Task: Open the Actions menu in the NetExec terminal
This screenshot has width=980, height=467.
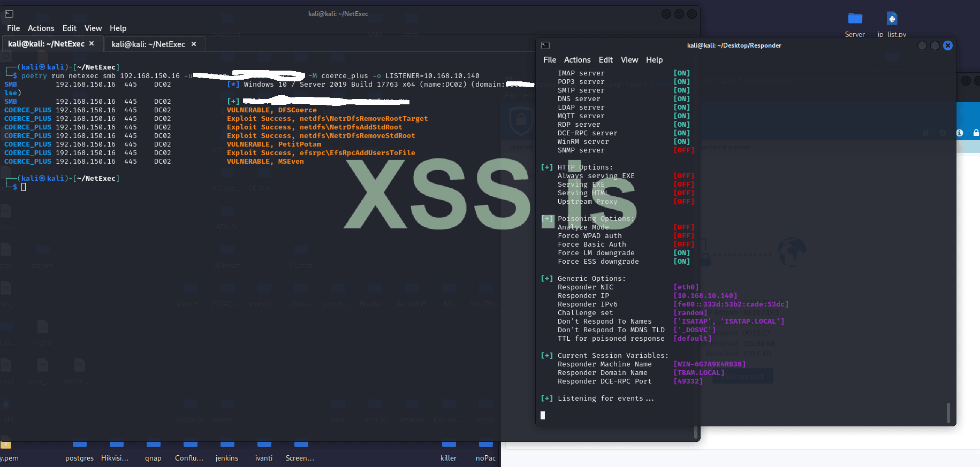Action: (x=41, y=28)
